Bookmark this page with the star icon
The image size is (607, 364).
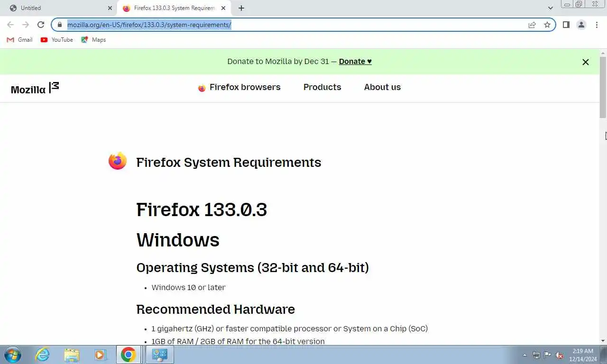pos(547,25)
